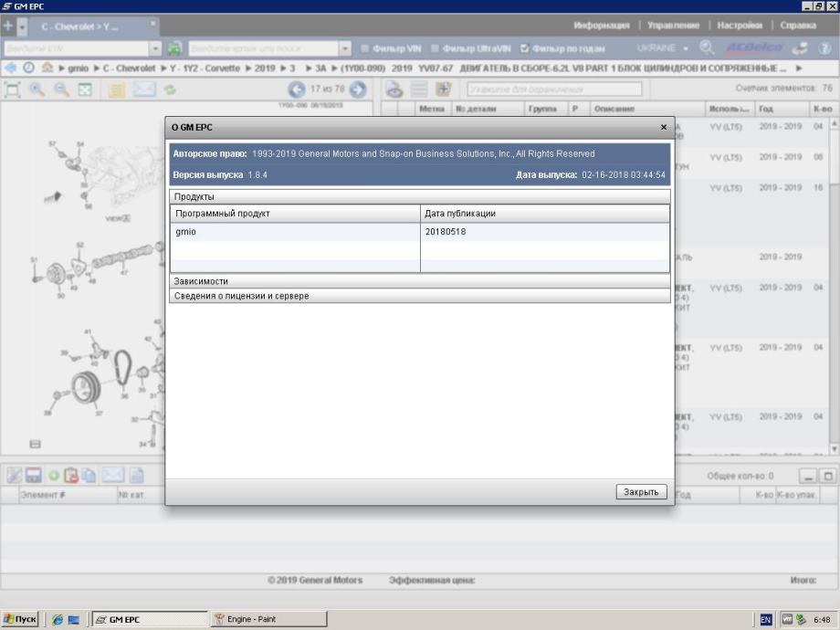Image resolution: width=840 pixels, height=630 pixels.
Task: Click the gmio breadcrumb
Action: click(x=79, y=68)
